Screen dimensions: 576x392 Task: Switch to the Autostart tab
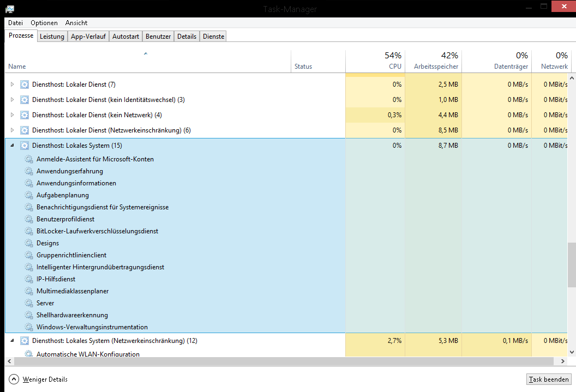tap(125, 37)
